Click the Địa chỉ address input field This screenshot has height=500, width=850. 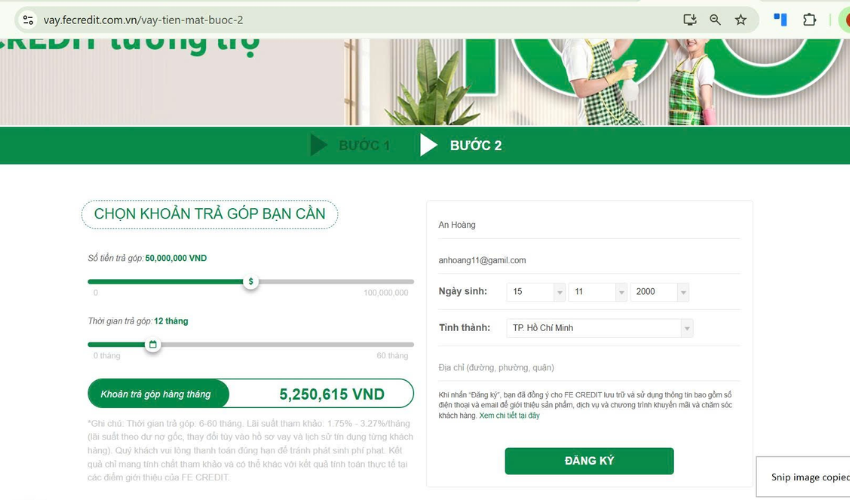tap(589, 367)
